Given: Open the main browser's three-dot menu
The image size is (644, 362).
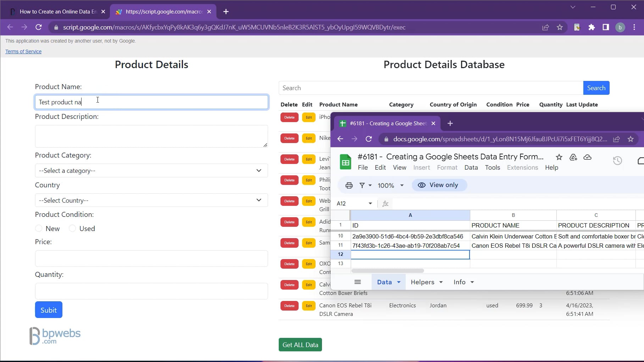Looking at the screenshot, I should 634,27.
